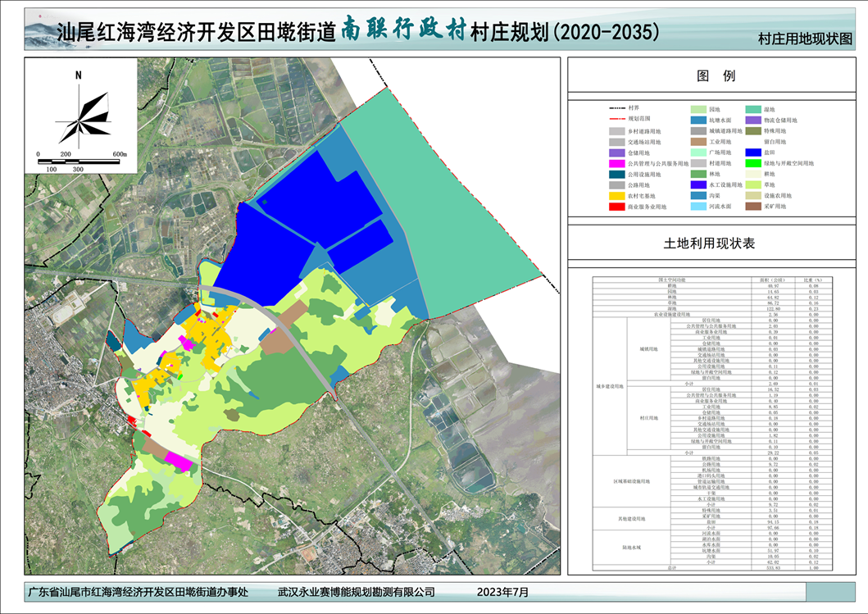Click the 51.97 pond water area cell
This screenshot has height=614, width=868.
click(x=773, y=551)
